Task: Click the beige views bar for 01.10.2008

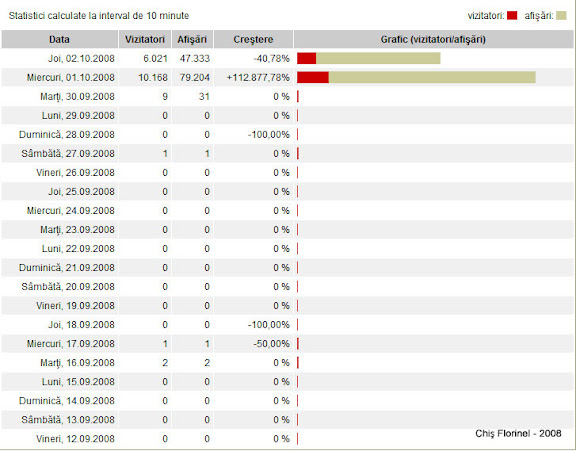Action: [432, 77]
